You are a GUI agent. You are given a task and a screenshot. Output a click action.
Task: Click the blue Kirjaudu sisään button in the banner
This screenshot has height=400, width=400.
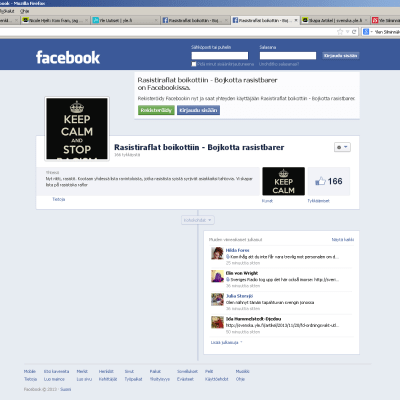coord(198,110)
